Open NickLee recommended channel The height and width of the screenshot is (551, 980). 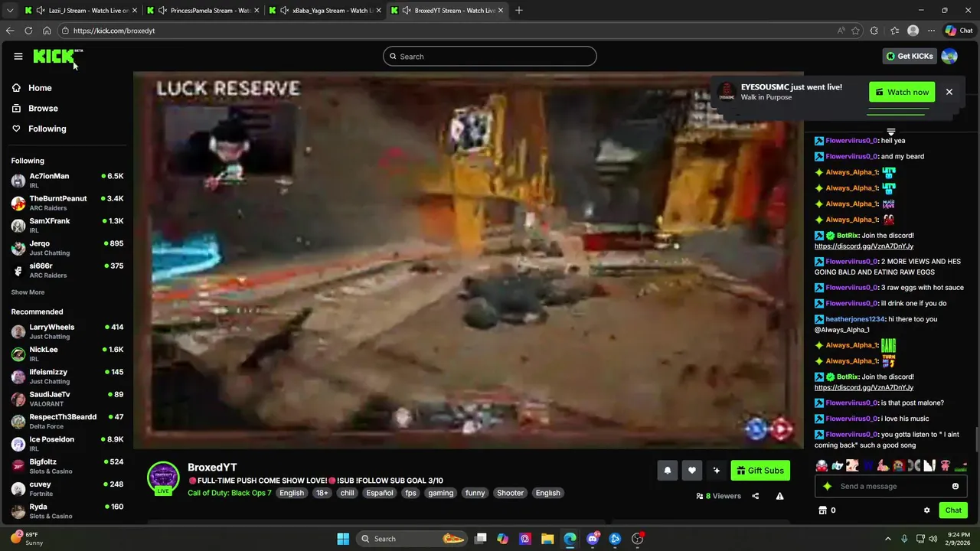tap(67, 354)
